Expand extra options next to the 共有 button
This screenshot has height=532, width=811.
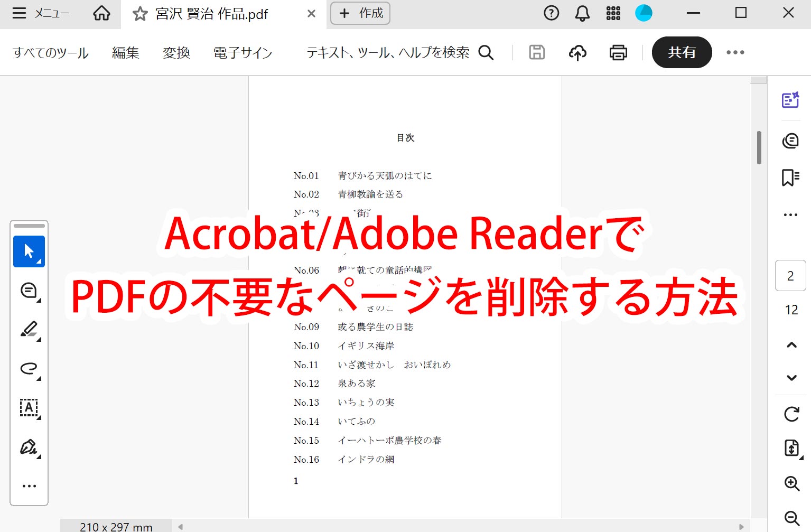click(x=735, y=52)
